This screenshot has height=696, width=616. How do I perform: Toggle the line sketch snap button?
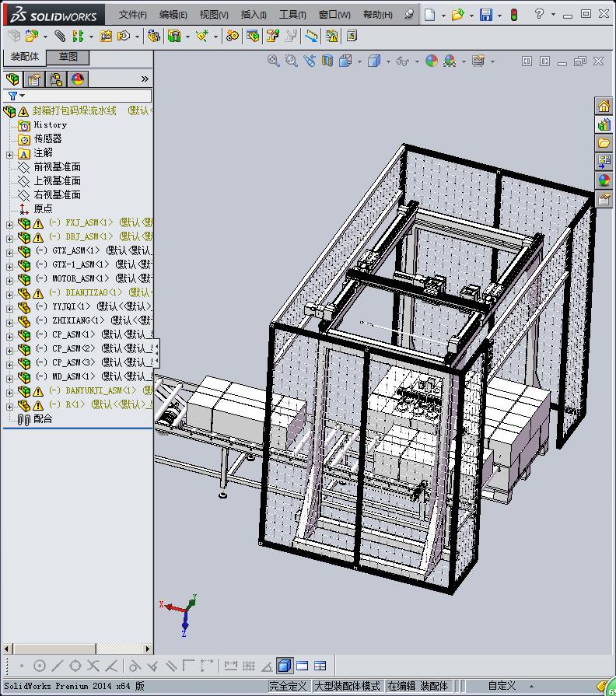[x=58, y=666]
